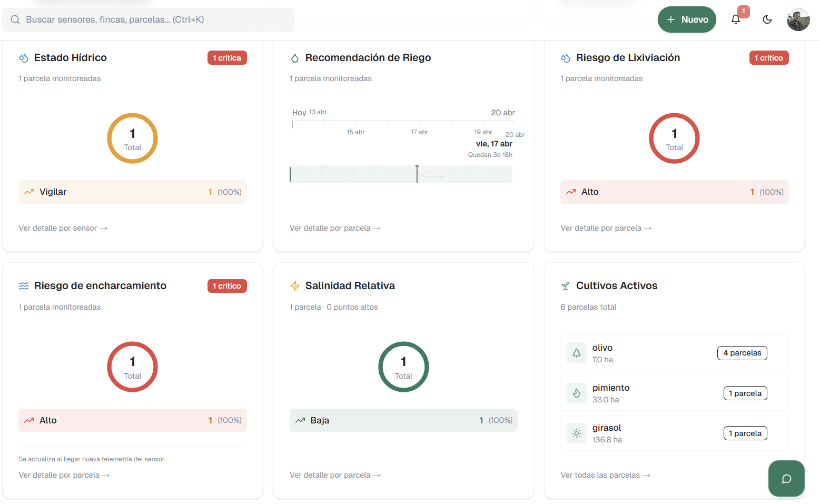This screenshot has width=820, height=504.
Task: Open the notifications bell
Action: click(x=736, y=19)
